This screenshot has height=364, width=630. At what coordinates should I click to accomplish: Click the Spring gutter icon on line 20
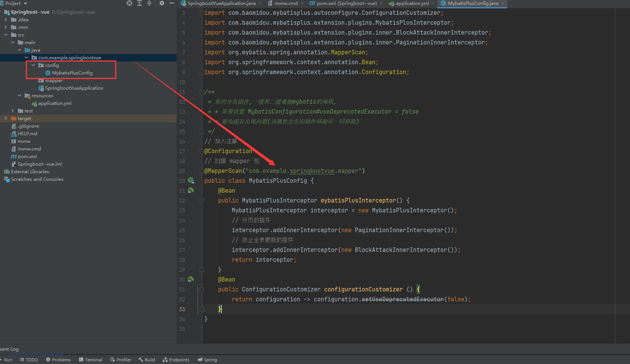tap(191, 180)
